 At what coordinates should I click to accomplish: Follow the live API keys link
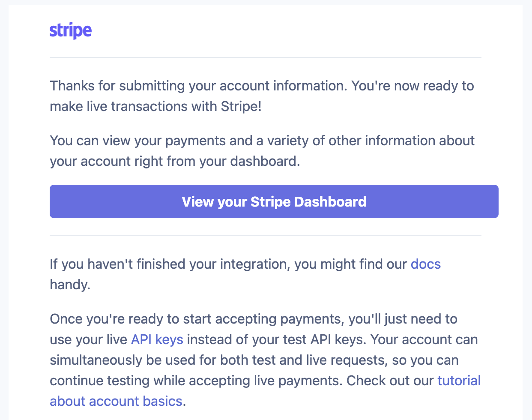[x=157, y=339]
